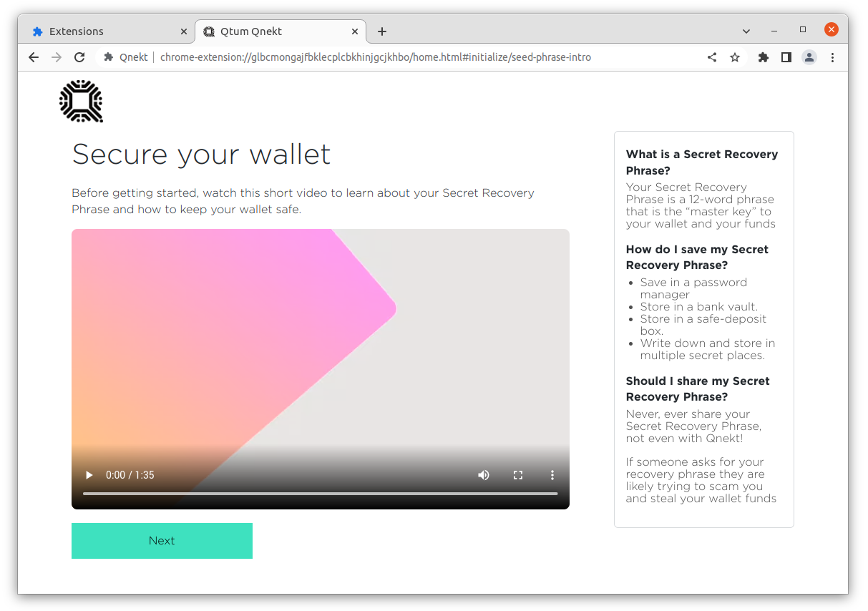Click "Save in a password manager" bullet

click(x=693, y=288)
